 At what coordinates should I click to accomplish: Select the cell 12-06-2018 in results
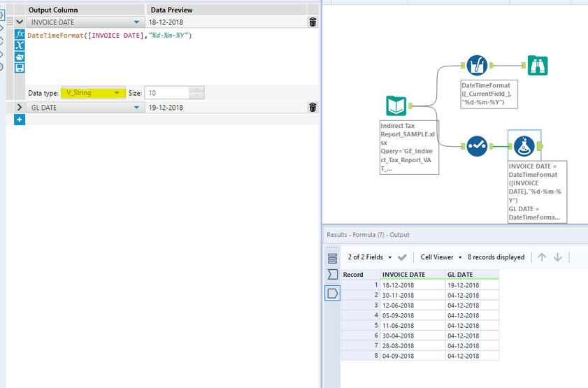[x=413, y=306]
